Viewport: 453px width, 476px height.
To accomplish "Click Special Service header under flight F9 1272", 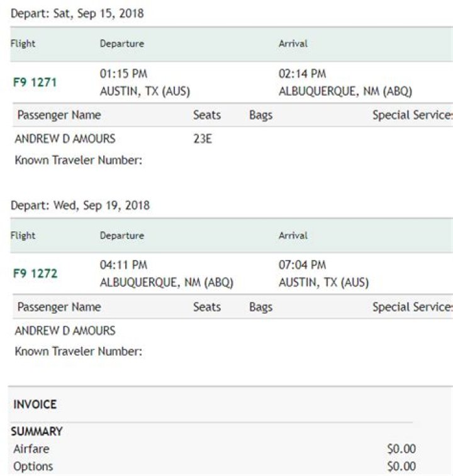I will (x=412, y=307).
